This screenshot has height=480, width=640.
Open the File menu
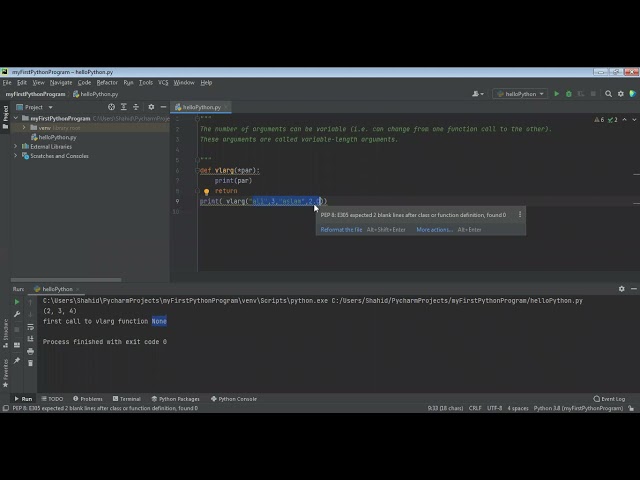[x=7, y=82]
